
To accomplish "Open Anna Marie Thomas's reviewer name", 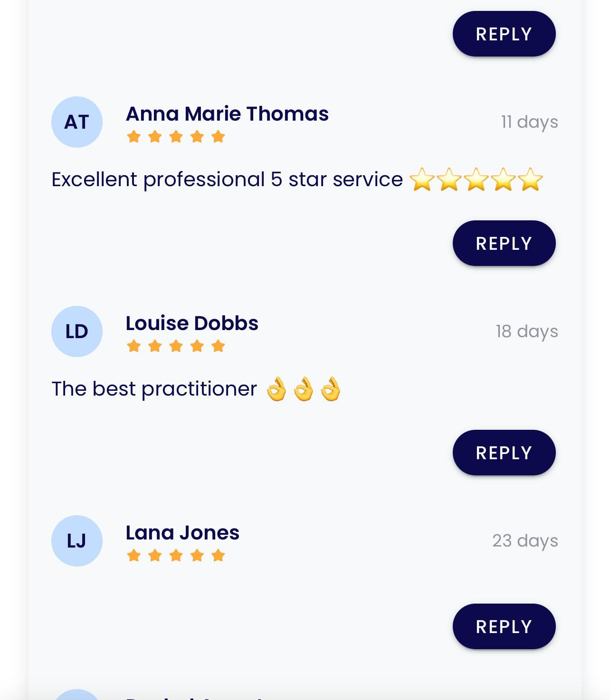I will pyautogui.click(x=227, y=114).
